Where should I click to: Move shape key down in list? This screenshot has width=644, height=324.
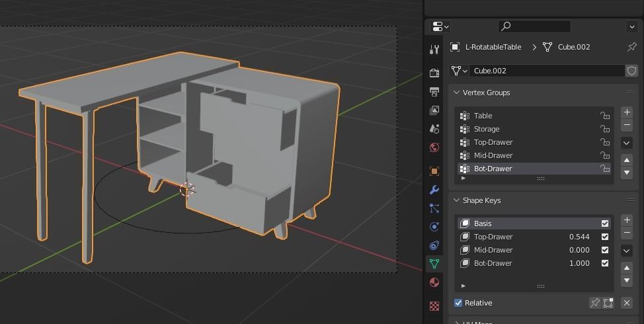[627, 280]
